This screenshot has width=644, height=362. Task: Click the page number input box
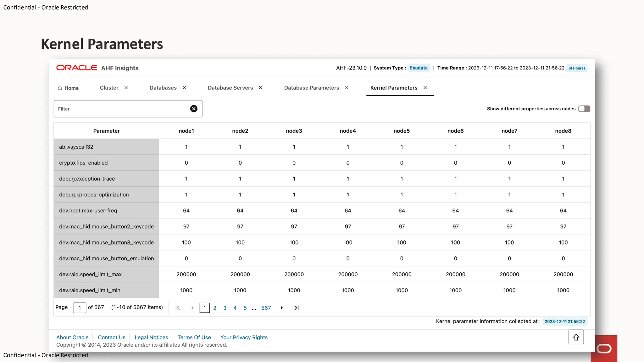click(x=80, y=308)
